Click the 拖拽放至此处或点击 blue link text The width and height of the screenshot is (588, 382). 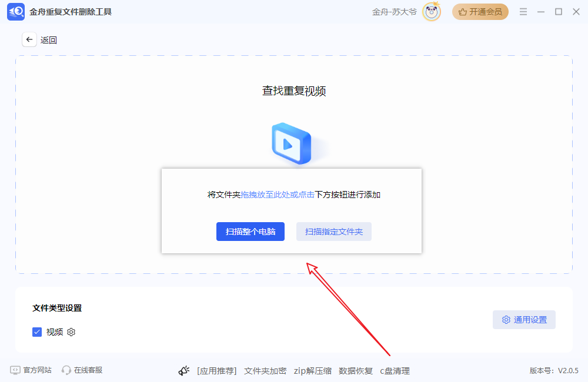278,195
